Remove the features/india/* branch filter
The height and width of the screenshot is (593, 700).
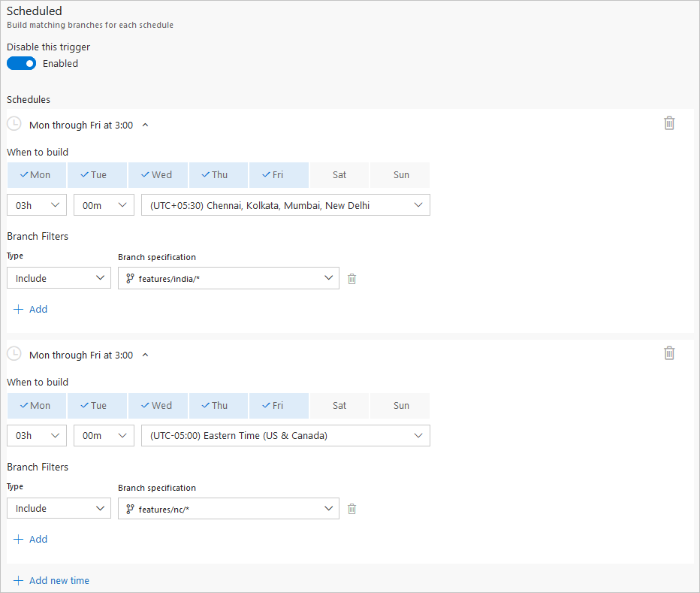[x=352, y=279]
